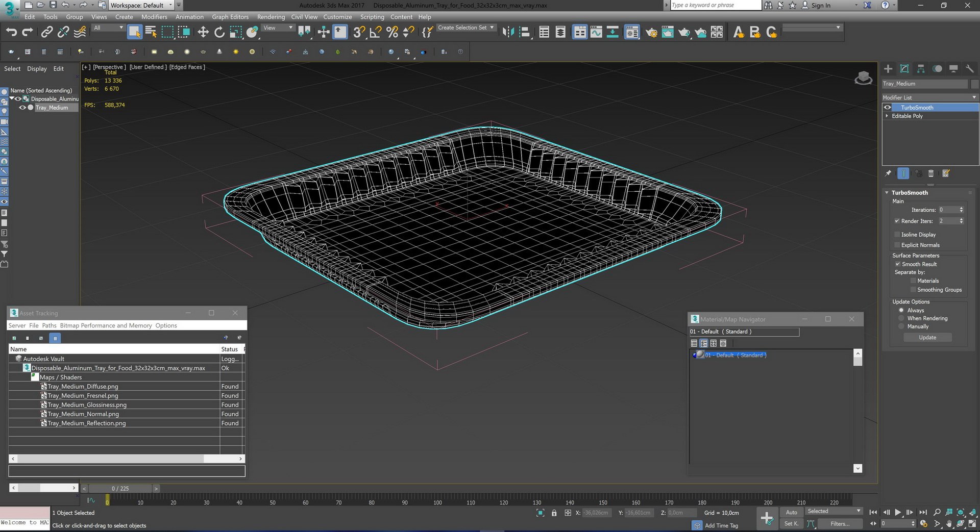
Task: Open the Utilities wrench panel icon
Action: 969,69
